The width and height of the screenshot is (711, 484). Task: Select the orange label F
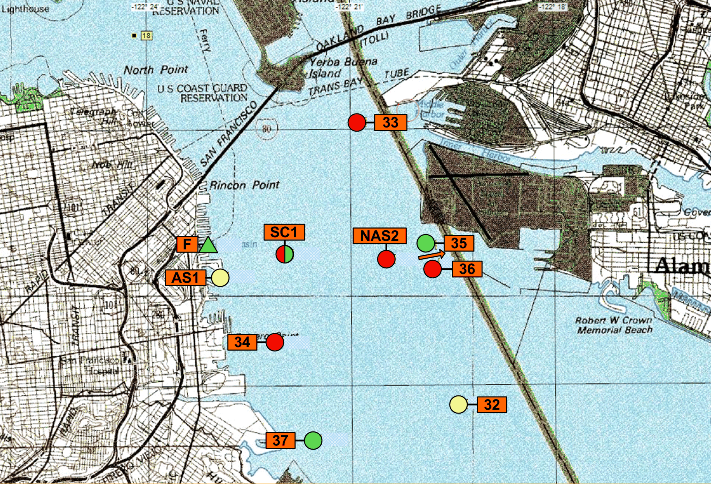click(x=187, y=245)
